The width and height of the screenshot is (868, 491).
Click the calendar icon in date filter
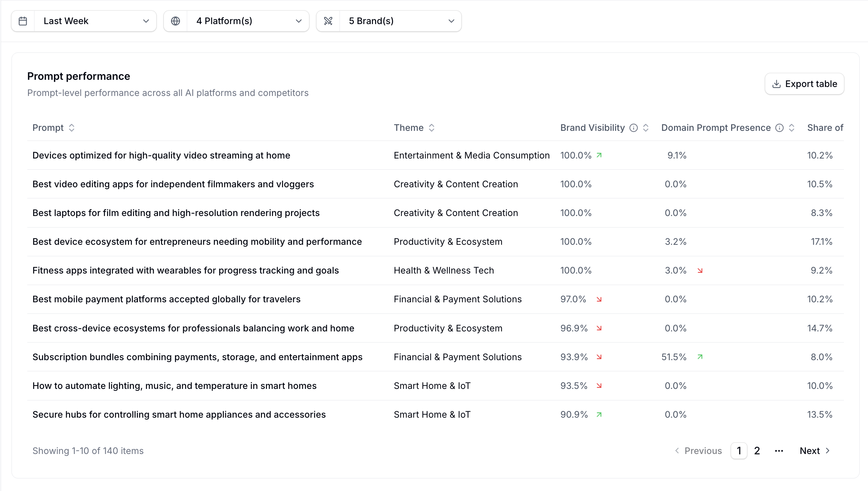coord(23,21)
